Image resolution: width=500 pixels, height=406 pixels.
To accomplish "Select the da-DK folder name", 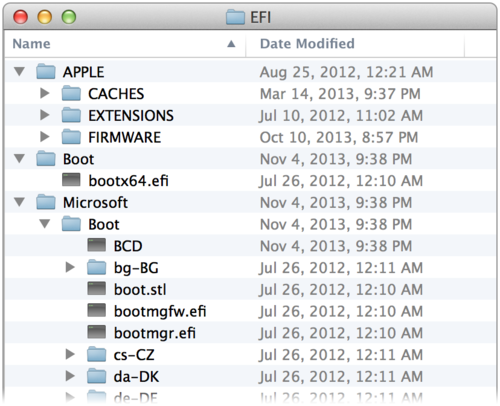I will click(x=136, y=376).
